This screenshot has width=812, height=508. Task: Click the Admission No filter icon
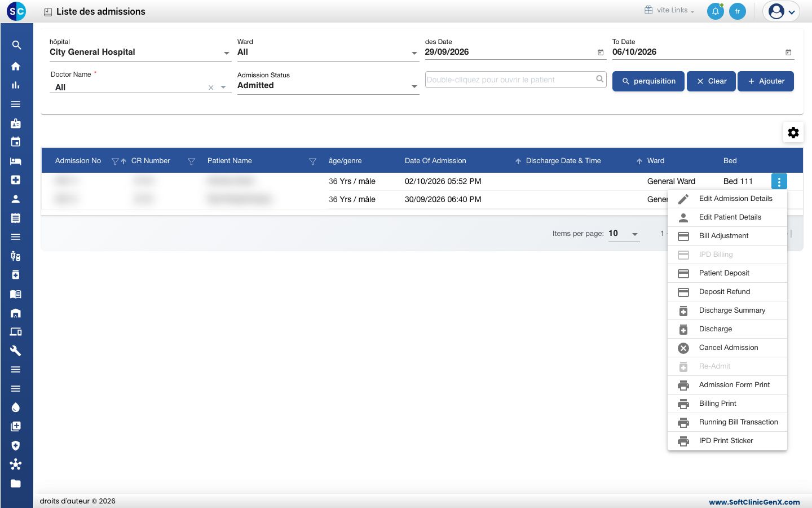115,161
